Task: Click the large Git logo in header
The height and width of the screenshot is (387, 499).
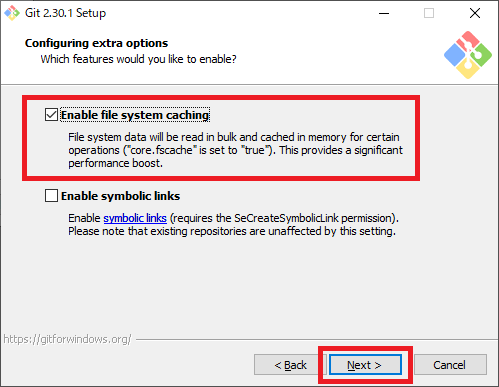Action: tap(468, 55)
